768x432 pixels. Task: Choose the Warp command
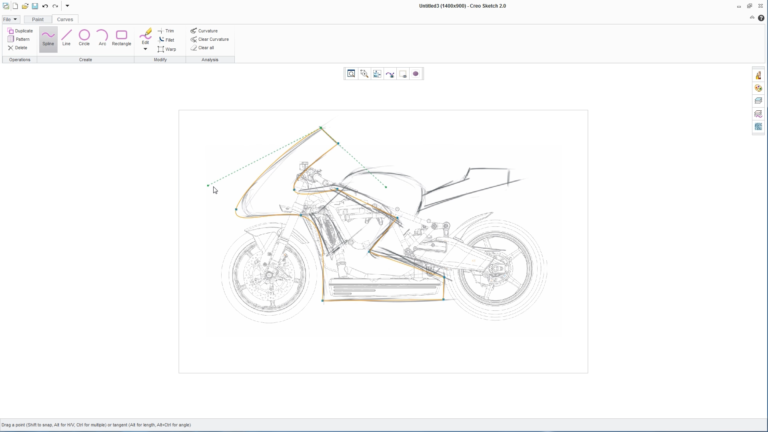(167, 49)
